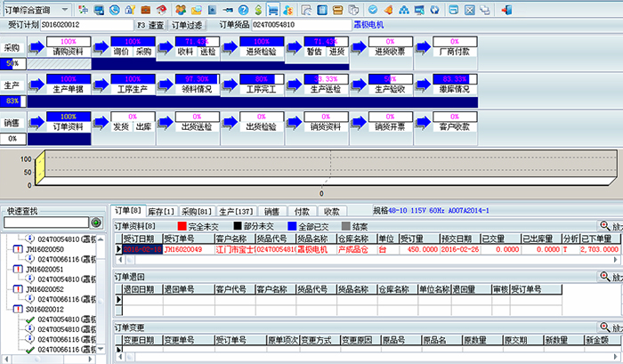Viewport: 623px width, 364px height.
Task: Click the brown briefcase toolbar icon
Action: coord(146,10)
